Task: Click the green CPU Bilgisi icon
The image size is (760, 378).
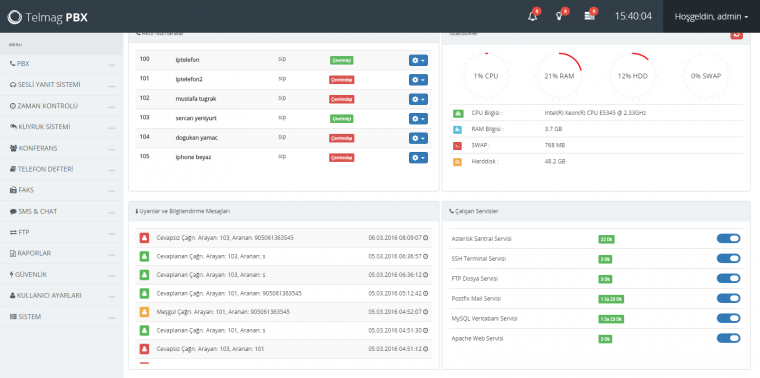Action: point(458,113)
